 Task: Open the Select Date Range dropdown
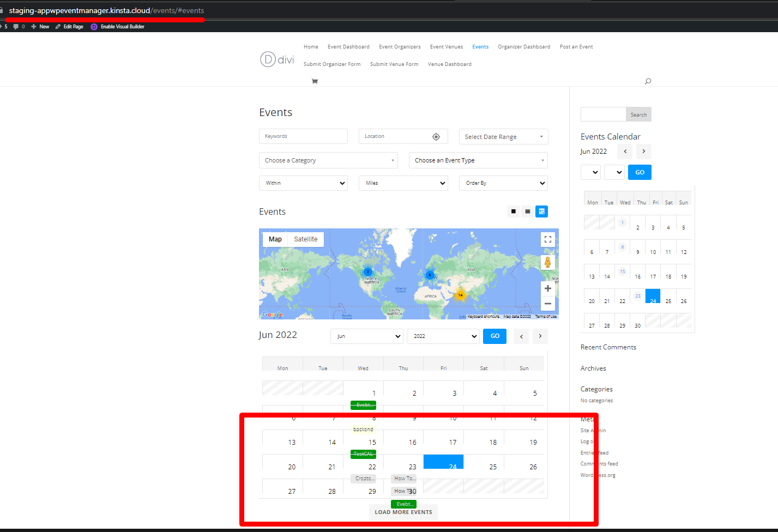click(x=503, y=136)
